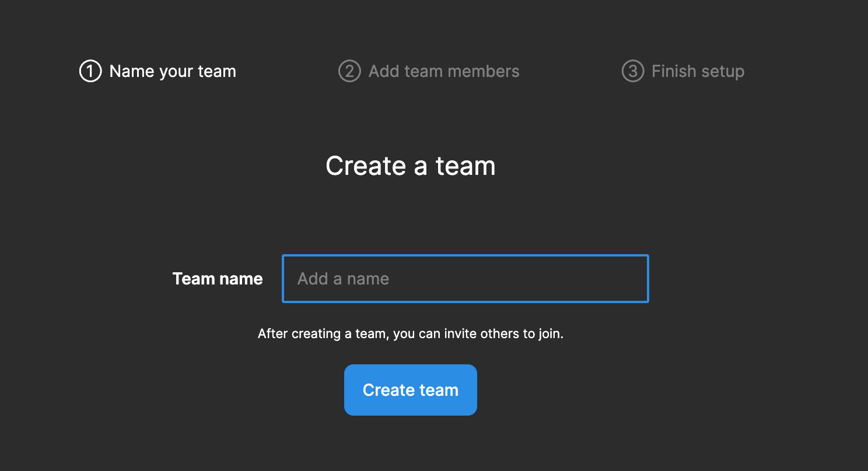Open step 3 Finish setup
Screen dimensions: 868x471
(x=683, y=71)
